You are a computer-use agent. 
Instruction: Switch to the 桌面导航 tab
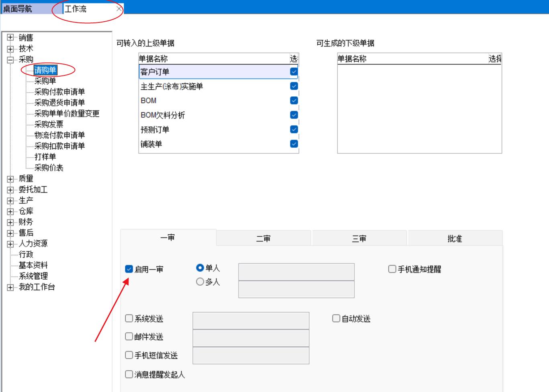coord(18,9)
